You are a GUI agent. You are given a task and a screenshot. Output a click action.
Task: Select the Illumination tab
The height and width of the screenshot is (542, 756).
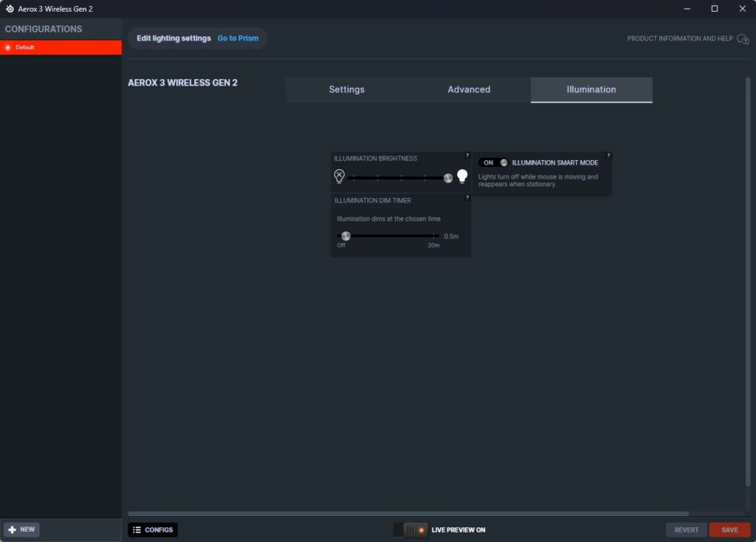click(x=591, y=89)
